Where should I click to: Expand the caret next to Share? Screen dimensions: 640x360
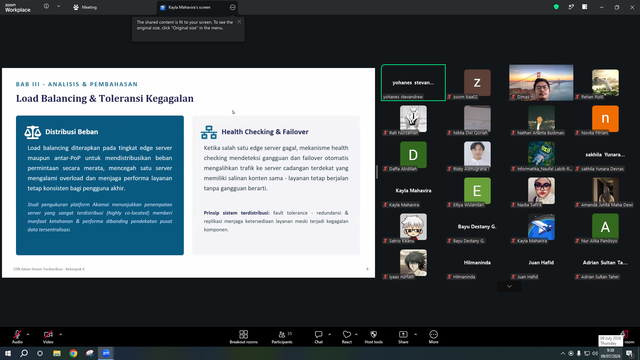pos(416,334)
